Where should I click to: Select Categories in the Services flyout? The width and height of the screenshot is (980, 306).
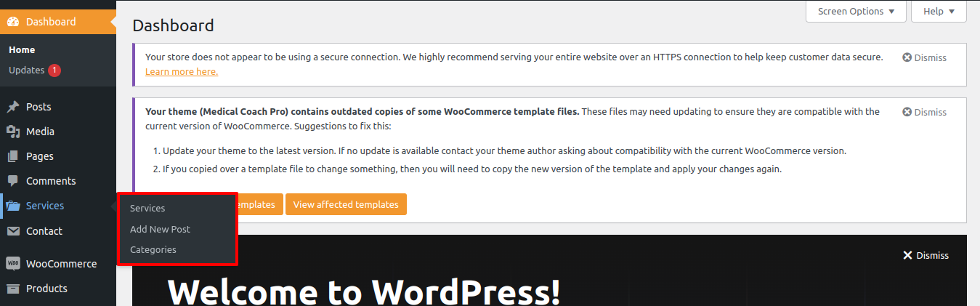click(x=153, y=249)
